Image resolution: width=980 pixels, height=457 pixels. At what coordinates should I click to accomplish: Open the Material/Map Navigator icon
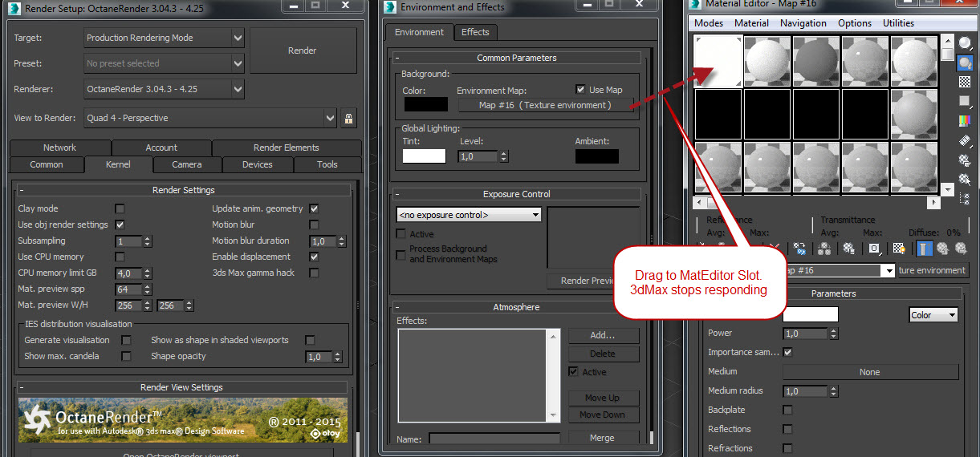[x=966, y=198]
